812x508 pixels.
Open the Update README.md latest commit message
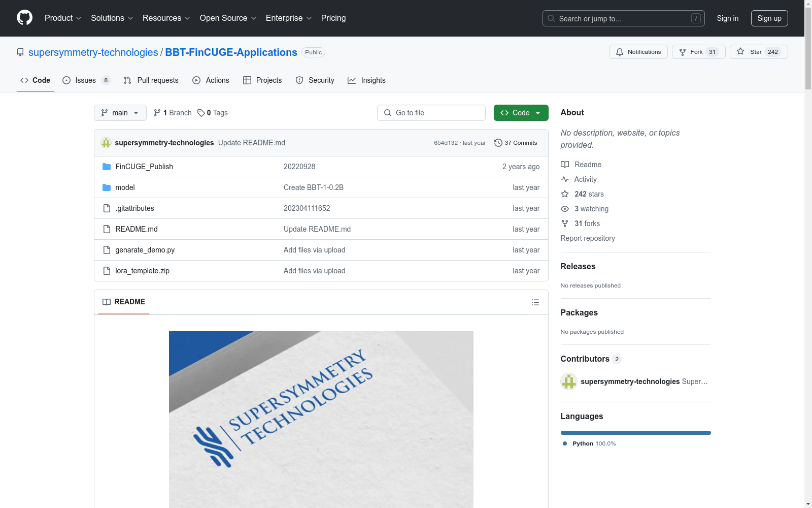pos(252,143)
